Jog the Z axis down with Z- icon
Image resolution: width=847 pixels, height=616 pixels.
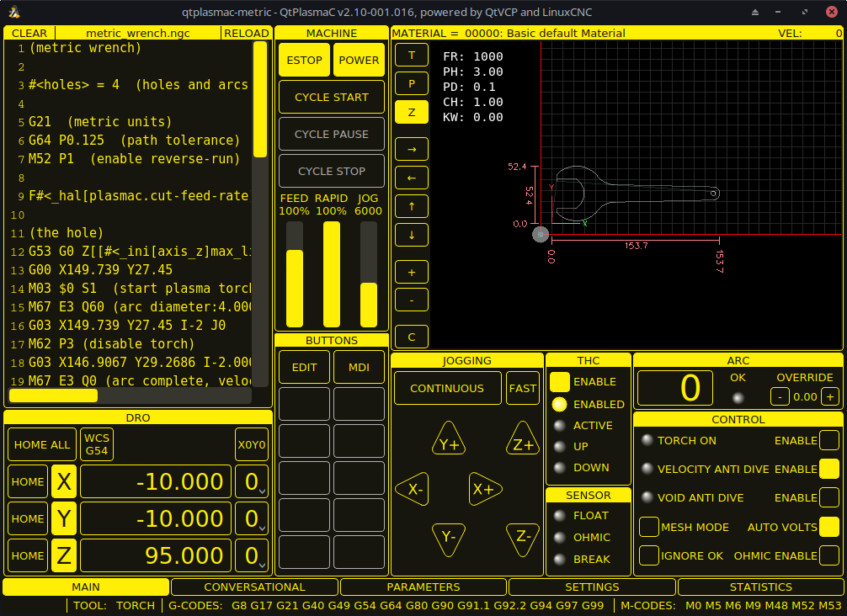click(523, 539)
